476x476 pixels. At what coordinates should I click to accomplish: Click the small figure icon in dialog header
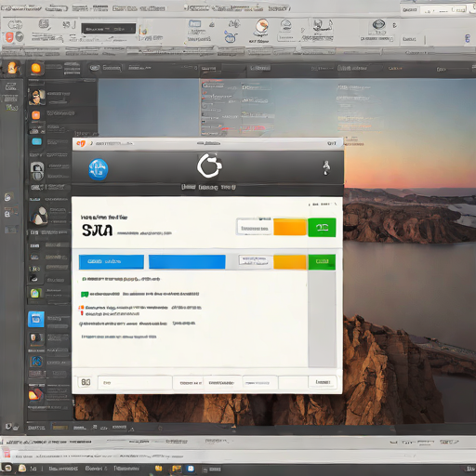[x=326, y=167]
